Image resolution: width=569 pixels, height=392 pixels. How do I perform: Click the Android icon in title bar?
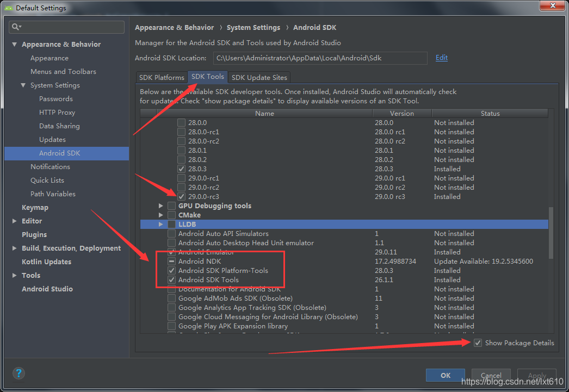click(x=9, y=8)
